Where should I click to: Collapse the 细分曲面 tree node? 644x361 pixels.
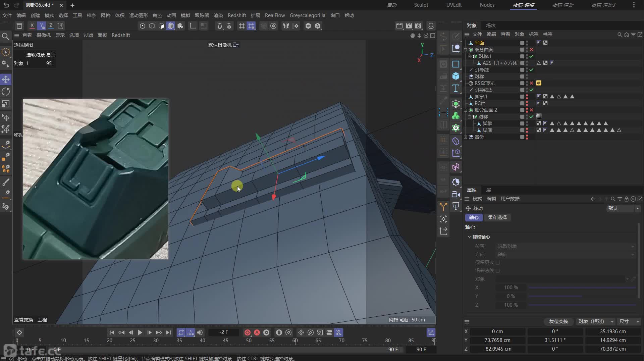tap(466, 50)
